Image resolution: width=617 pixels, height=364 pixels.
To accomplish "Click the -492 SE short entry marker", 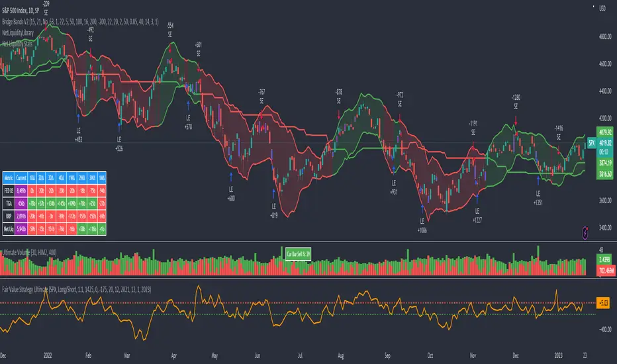I will [91, 34].
